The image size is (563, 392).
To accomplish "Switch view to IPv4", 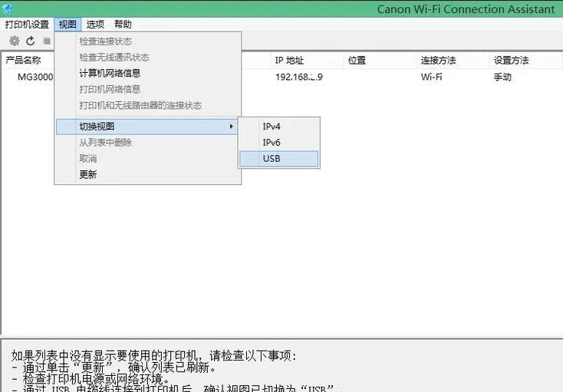I will tap(279, 127).
